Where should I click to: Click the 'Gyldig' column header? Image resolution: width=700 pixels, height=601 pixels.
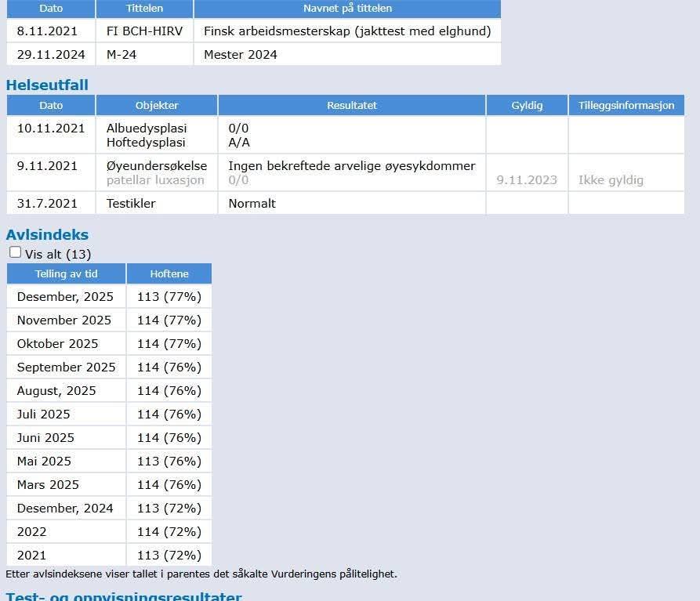527,105
